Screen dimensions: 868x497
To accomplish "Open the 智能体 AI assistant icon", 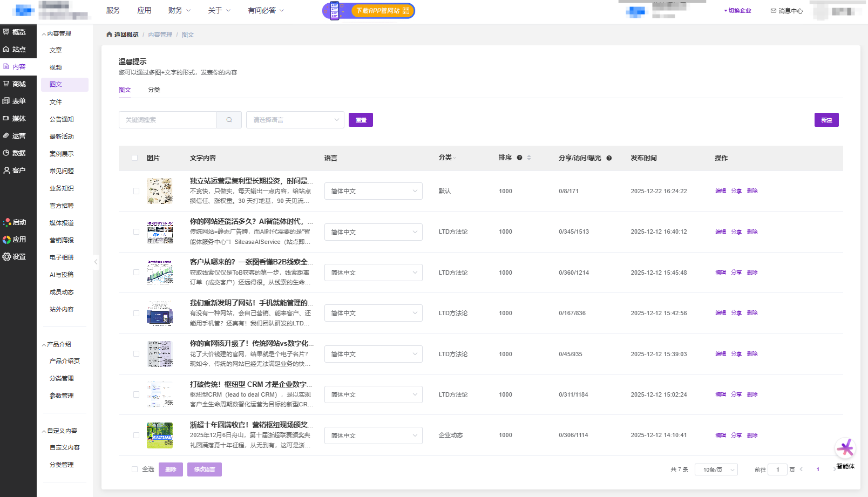I will click(x=845, y=448).
